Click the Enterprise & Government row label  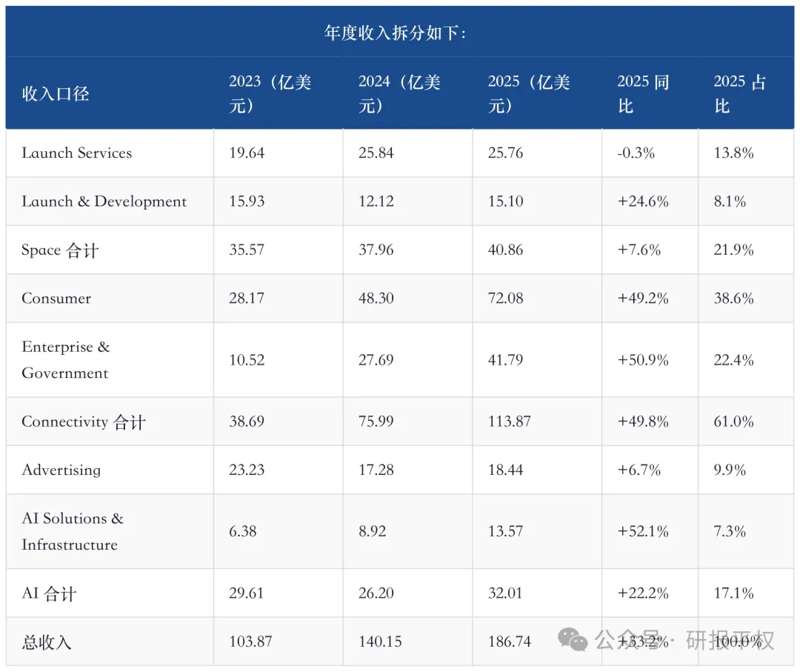tap(66, 360)
